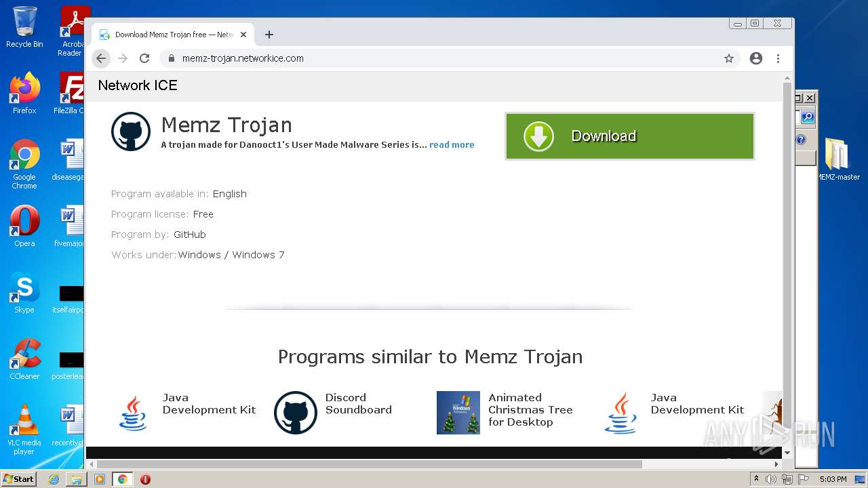Click the help icon in the background window
The width and height of the screenshot is (868, 488).
point(801,140)
